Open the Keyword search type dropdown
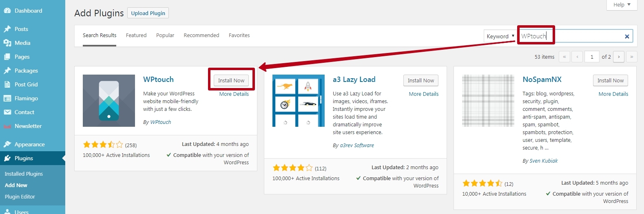Screen dimensions: 644x214 click(x=500, y=36)
